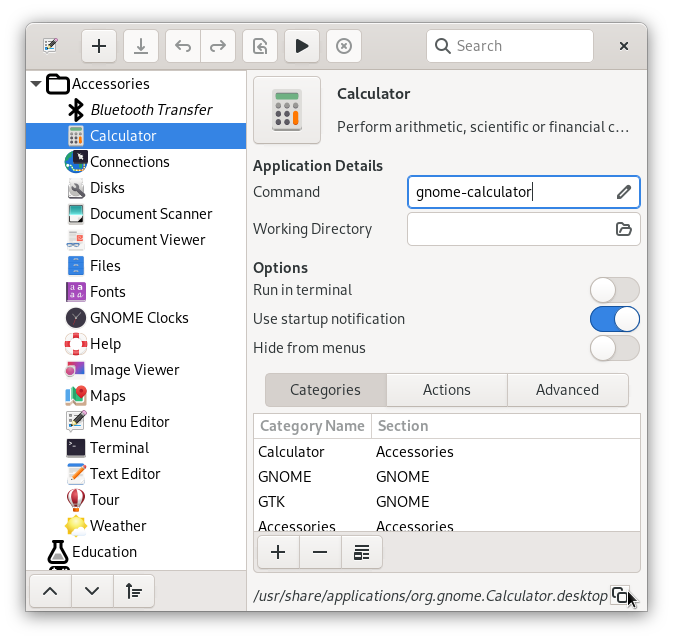The height and width of the screenshot is (640, 673).
Task: Click the revert to original icon
Action: coord(260,46)
